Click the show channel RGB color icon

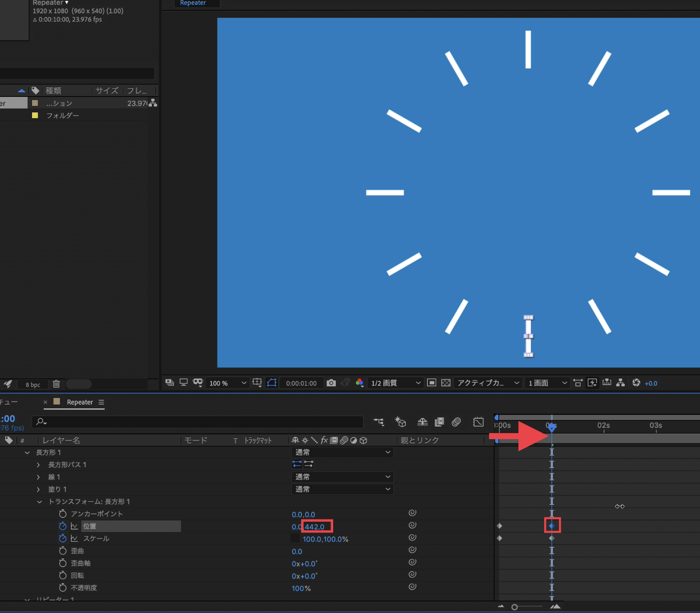[359, 383]
